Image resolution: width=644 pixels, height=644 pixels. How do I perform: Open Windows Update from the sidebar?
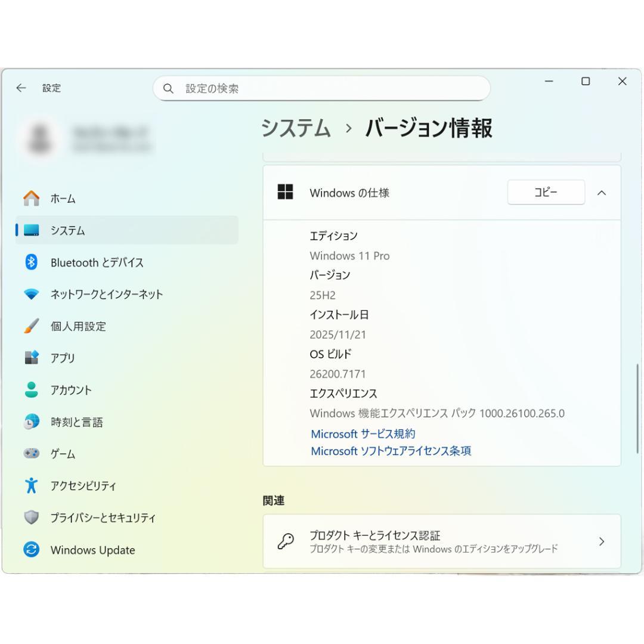point(92,550)
